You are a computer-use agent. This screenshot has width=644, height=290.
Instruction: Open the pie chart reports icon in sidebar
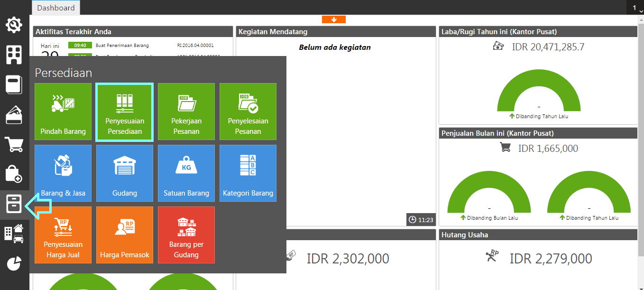tap(14, 264)
